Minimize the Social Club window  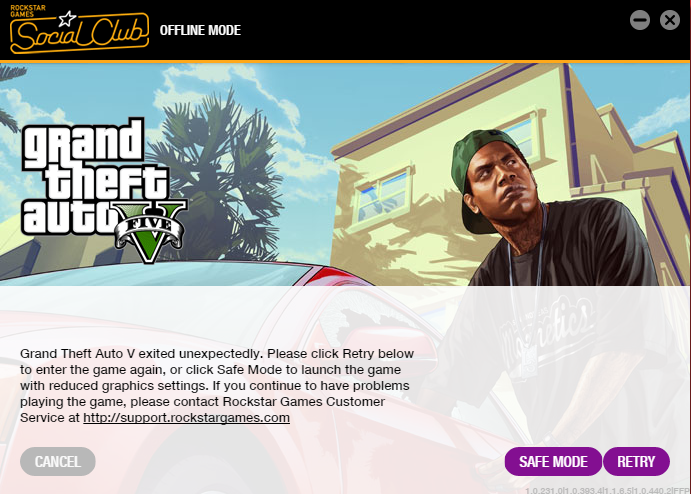click(x=640, y=20)
